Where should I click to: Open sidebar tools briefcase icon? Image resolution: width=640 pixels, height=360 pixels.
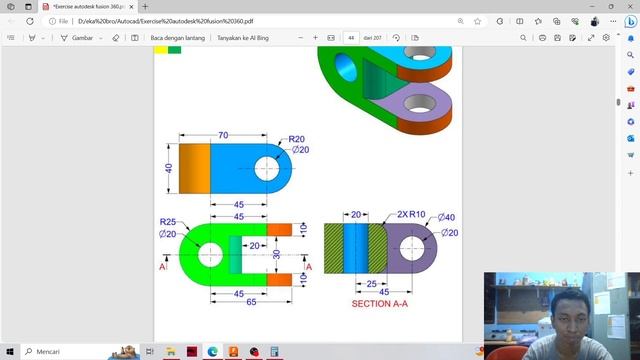coord(631,89)
